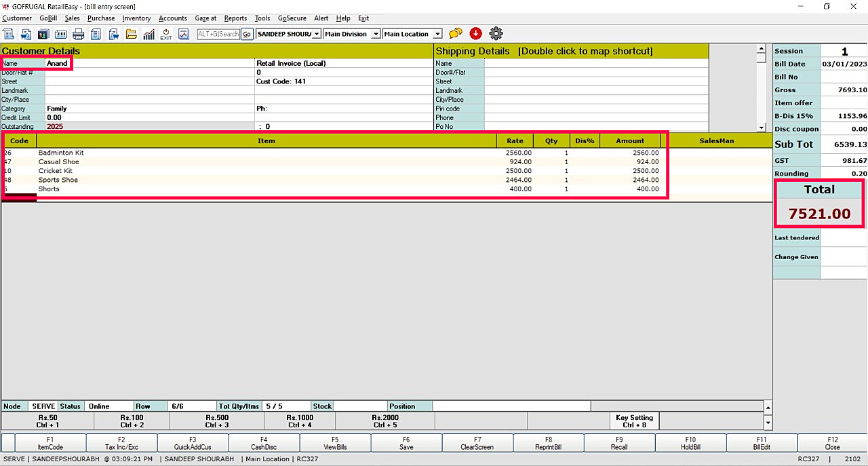Screen dimensions: 868x466
Task: Click the printer icon in the toolbar
Action: [x=79, y=34]
